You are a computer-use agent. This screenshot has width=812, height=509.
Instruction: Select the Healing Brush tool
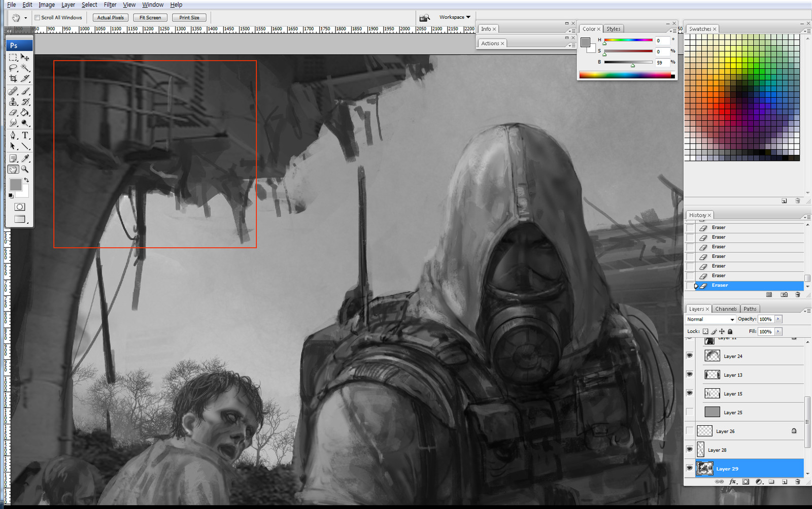pos(13,91)
